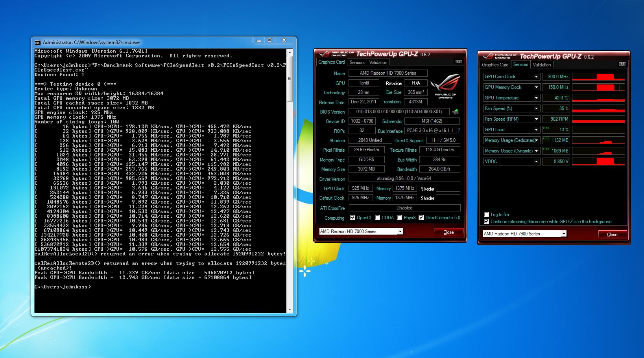Click the Name field showing AMD Radeon HD 7900 Series
Viewport: 644px width, 358px height.
388,73
